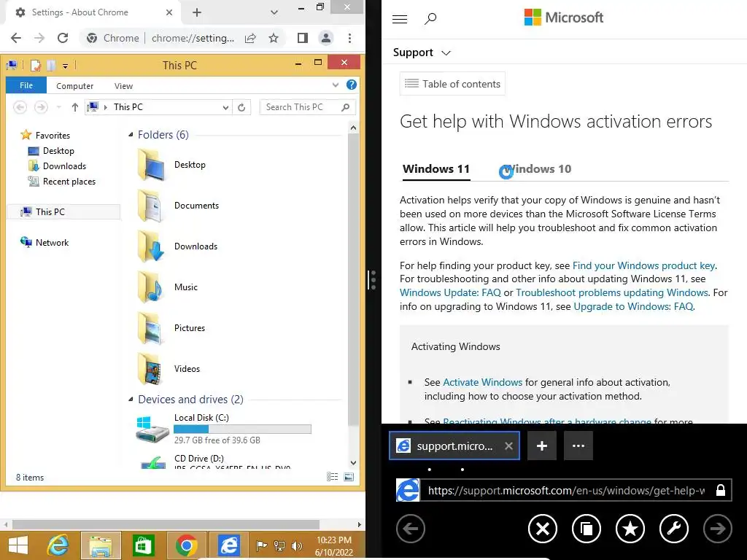The width and height of the screenshot is (747, 560).
Task: Close the support.micro... IE tab
Action: tap(508, 446)
